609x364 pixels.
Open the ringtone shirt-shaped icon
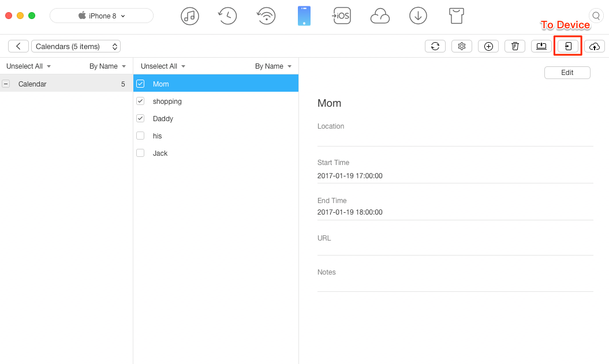click(457, 16)
